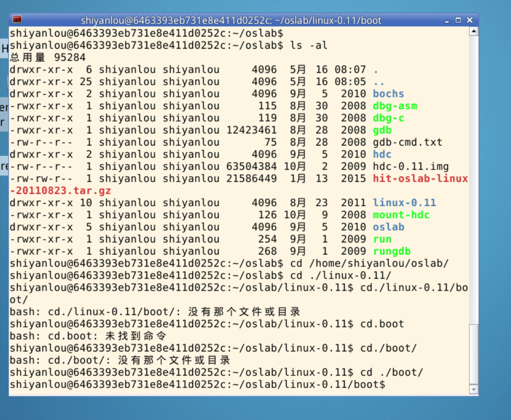
Task: Click the rungdb script name
Action: [391, 251]
